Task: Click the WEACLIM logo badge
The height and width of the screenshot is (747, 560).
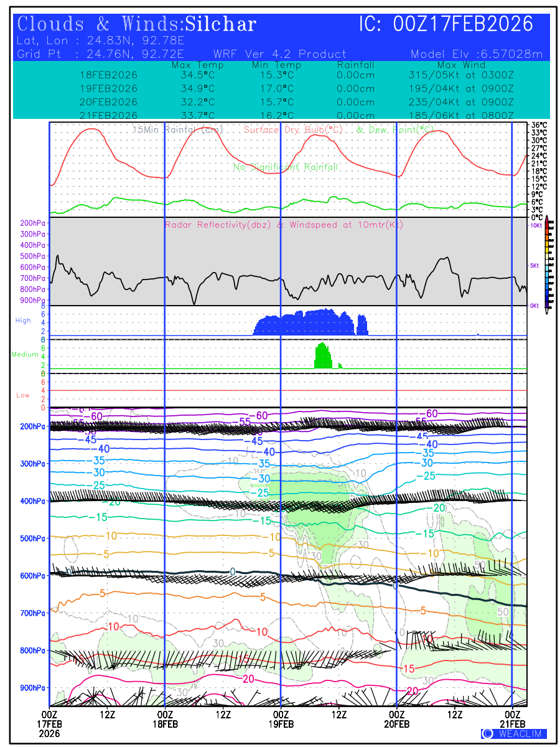Action: tap(513, 734)
